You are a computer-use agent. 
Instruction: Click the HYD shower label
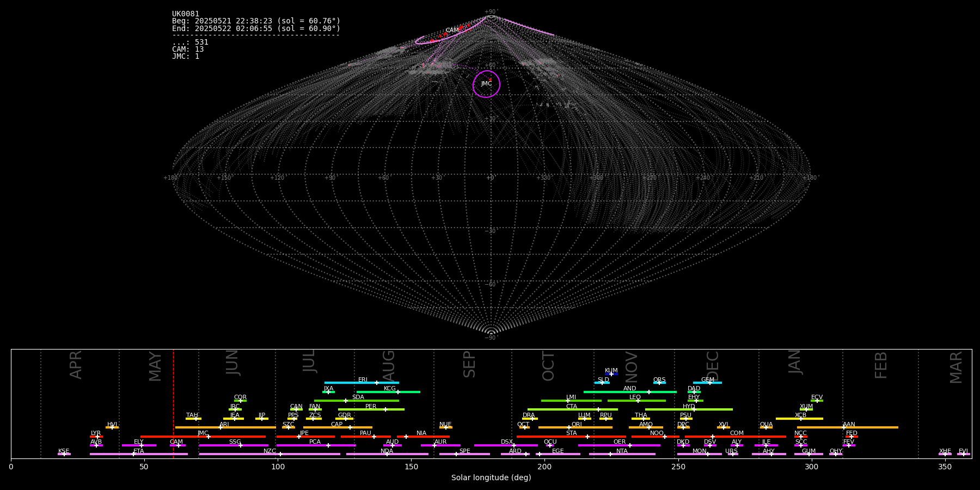coord(689,407)
